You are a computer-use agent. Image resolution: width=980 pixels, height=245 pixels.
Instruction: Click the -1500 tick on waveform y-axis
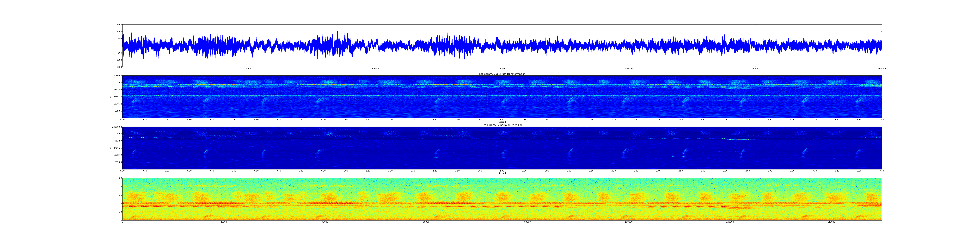119,67
